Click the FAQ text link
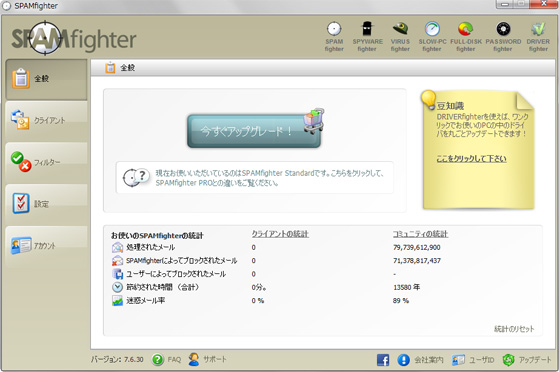This screenshot has height=372, width=559. click(174, 360)
